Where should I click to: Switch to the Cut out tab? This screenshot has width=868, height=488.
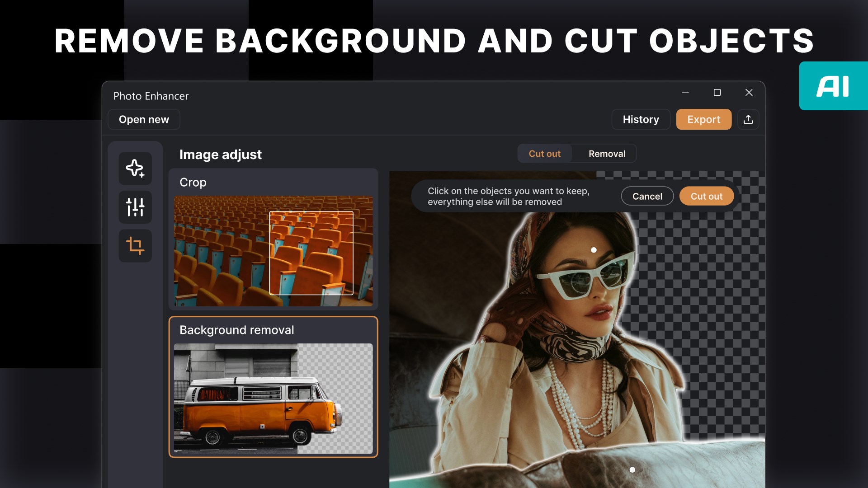click(544, 154)
